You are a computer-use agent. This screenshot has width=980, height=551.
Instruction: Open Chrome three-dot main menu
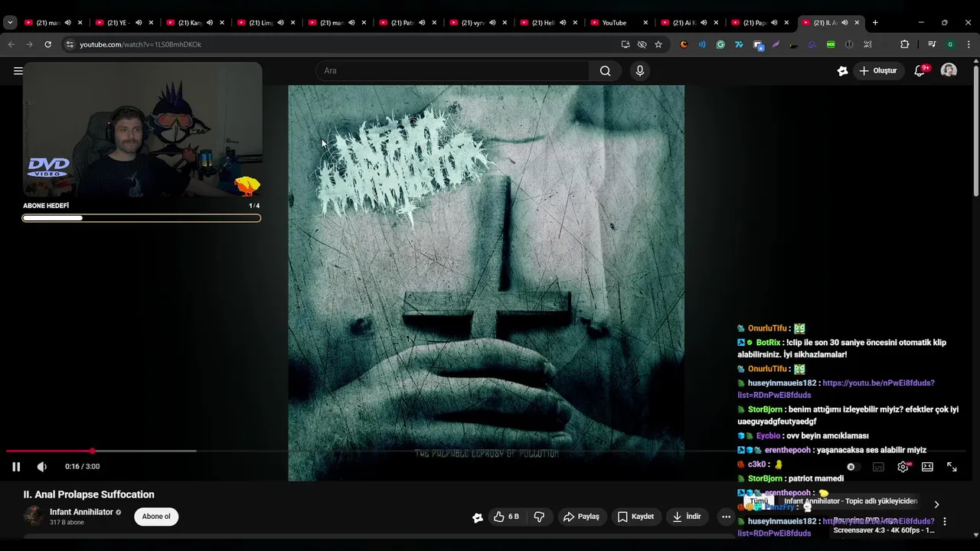click(x=969, y=44)
